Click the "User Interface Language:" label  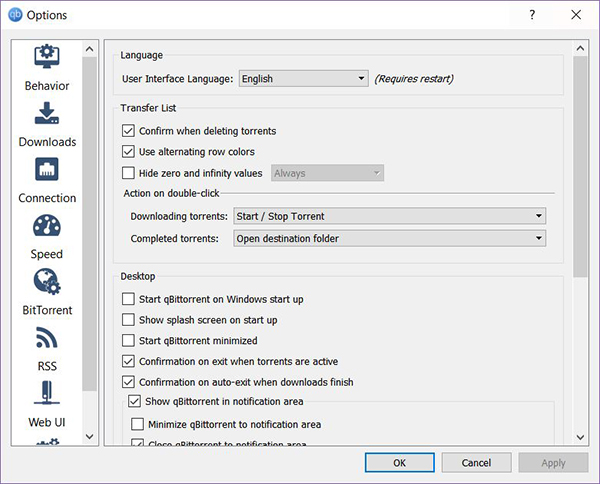[178, 79]
